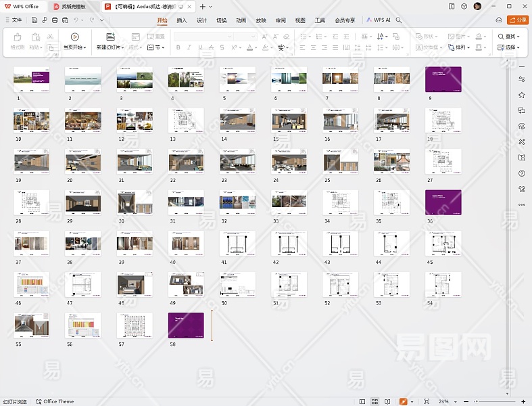Switch to normal view in the status bar

coord(362,401)
